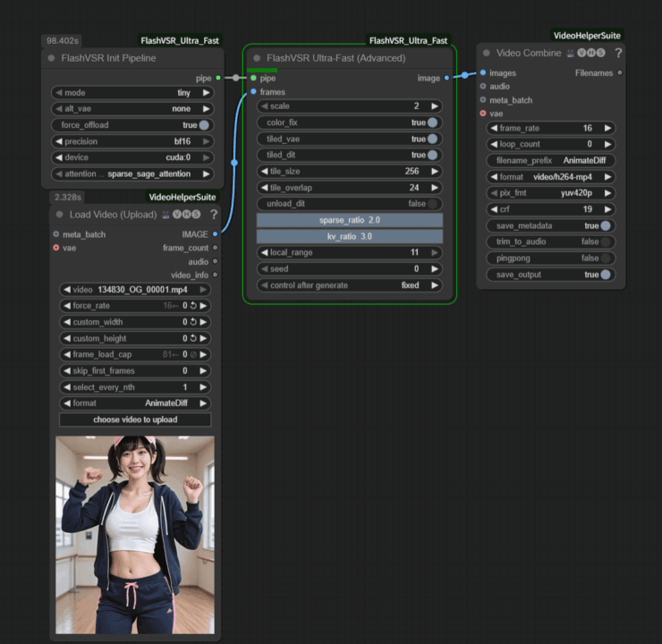Image resolution: width=662 pixels, height=644 pixels.
Task: Open the device dropdown showing cuda:0
Action: click(132, 157)
